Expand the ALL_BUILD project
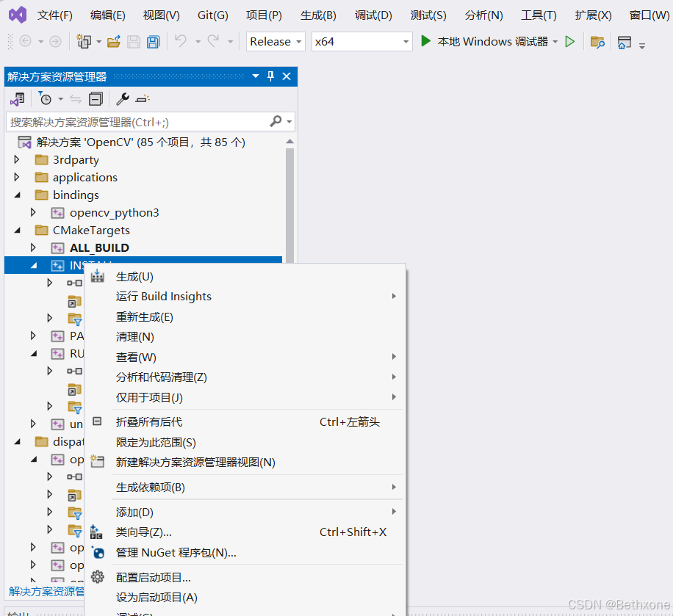The height and width of the screenshot is (616, 673). pyautogui.click(x=33, y=247)
